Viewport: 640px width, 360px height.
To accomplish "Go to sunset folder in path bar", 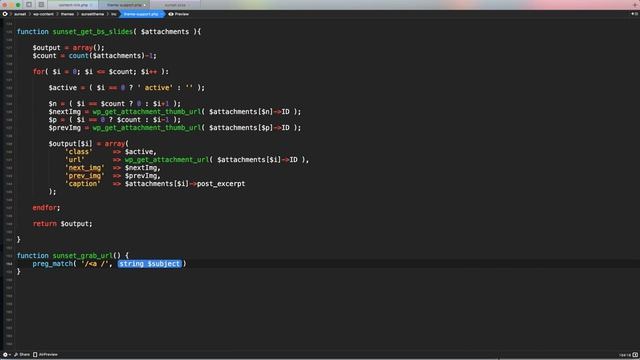I will point(20,14).
